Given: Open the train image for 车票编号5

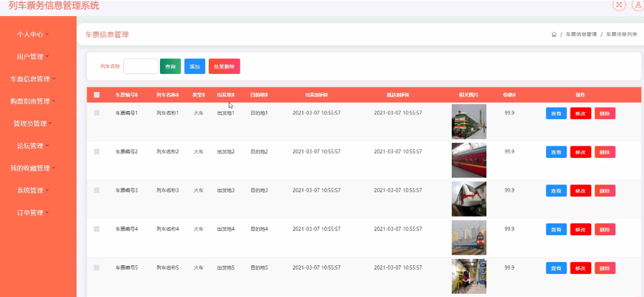Looking at the screenshot, I should click(x=469, y=276).
